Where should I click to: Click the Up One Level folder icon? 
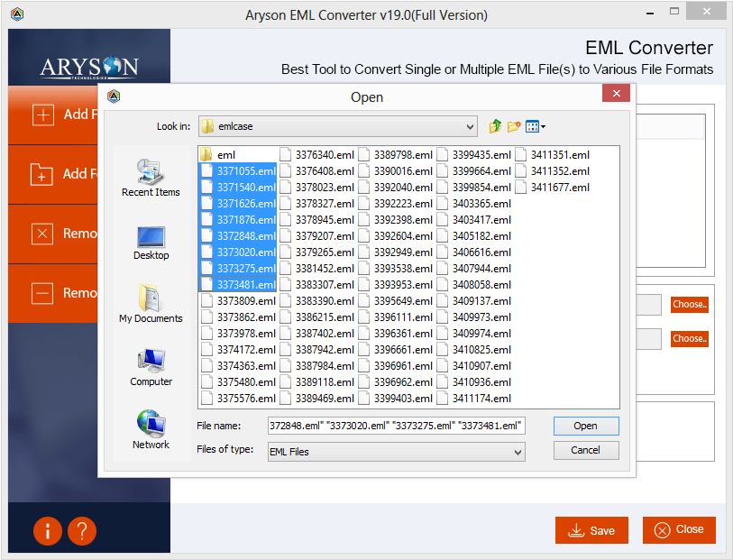tap(495, 126)
